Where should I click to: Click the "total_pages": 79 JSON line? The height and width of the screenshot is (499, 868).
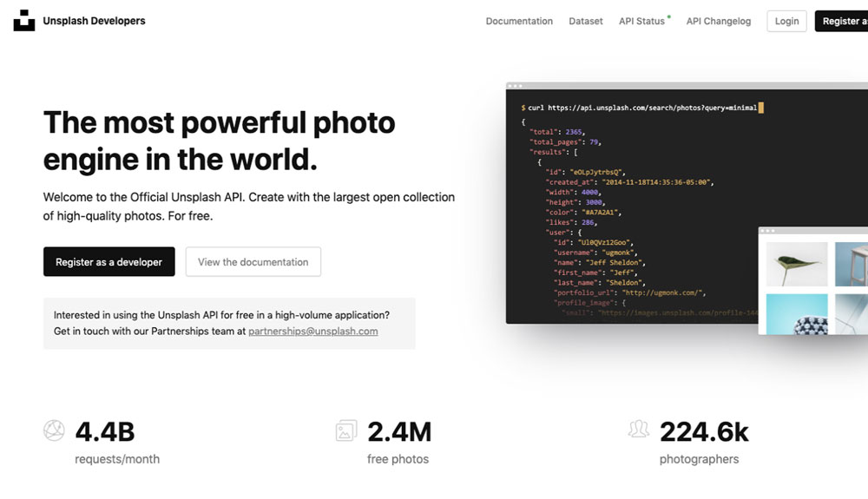[565, 141]
